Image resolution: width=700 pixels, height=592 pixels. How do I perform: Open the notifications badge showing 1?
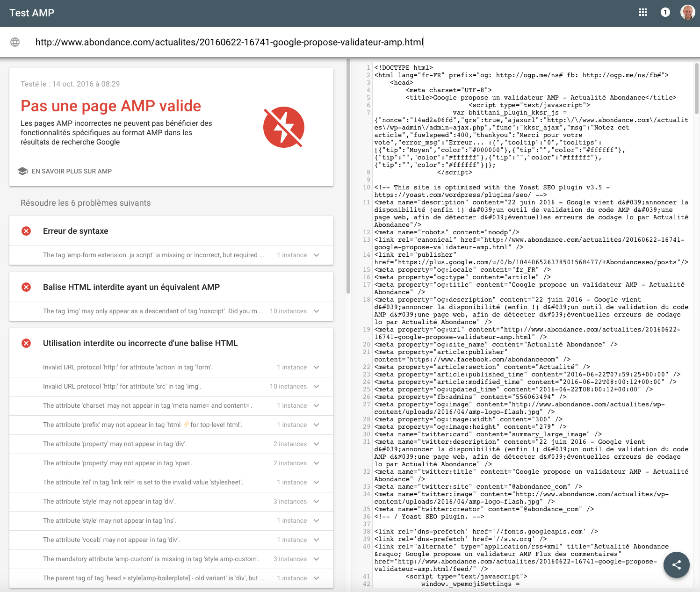click(x=665, y=13)
